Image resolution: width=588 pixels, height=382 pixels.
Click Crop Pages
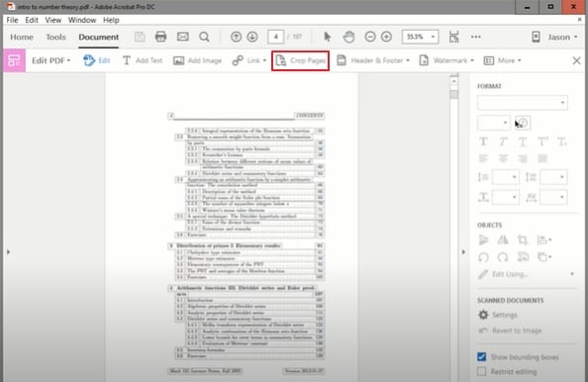300,60
